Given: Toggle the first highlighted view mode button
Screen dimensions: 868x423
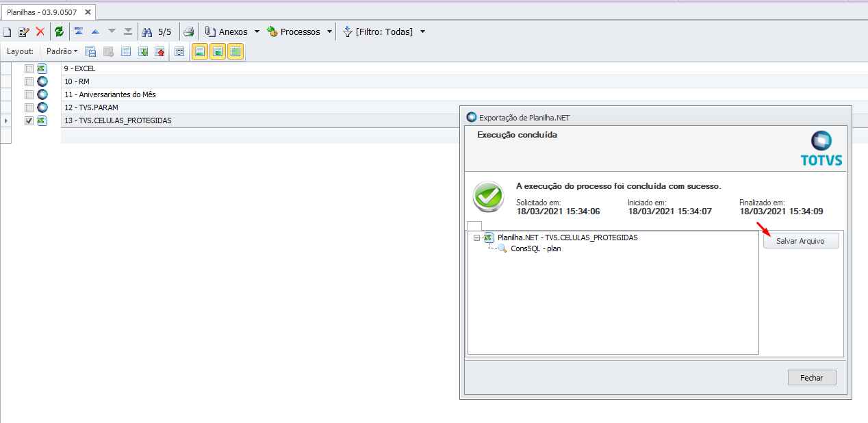Looking at the screenshot, I should coord(200,51).
